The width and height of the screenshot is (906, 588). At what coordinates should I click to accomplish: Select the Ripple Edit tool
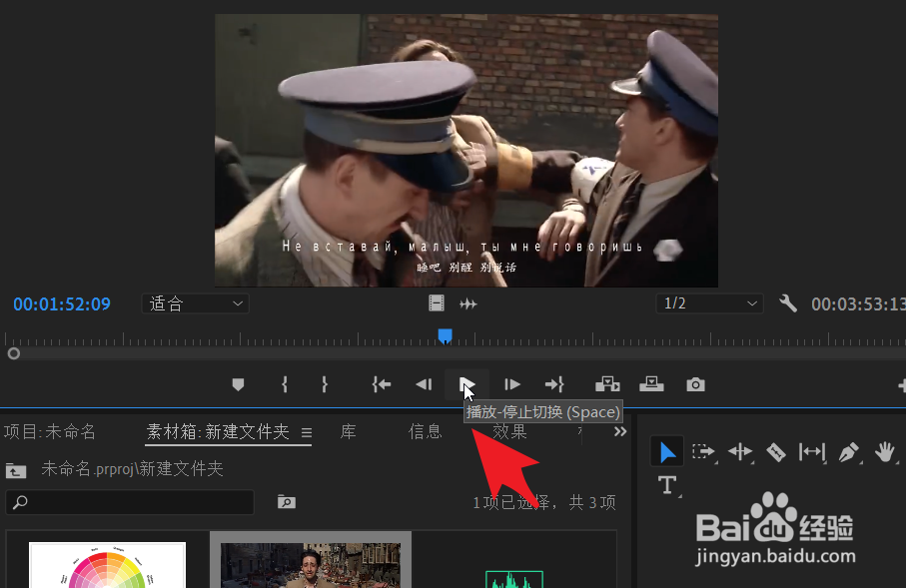pyautogui.click(x=740, y=451)
